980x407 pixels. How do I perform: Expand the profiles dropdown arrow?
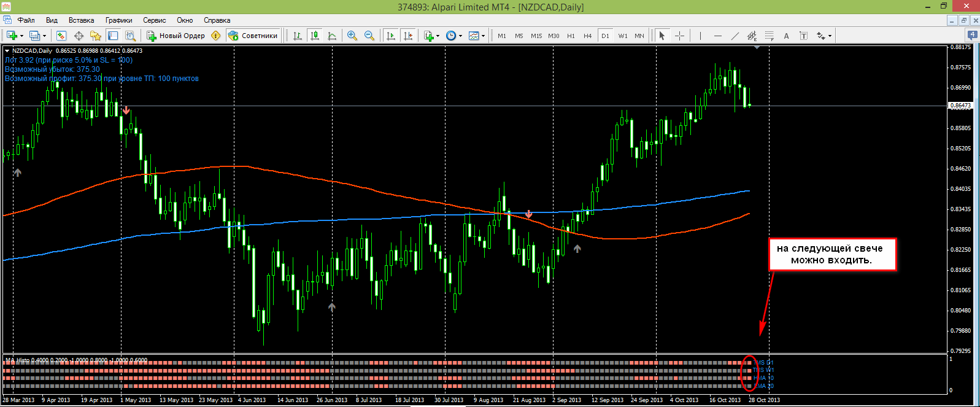[44, 36]
